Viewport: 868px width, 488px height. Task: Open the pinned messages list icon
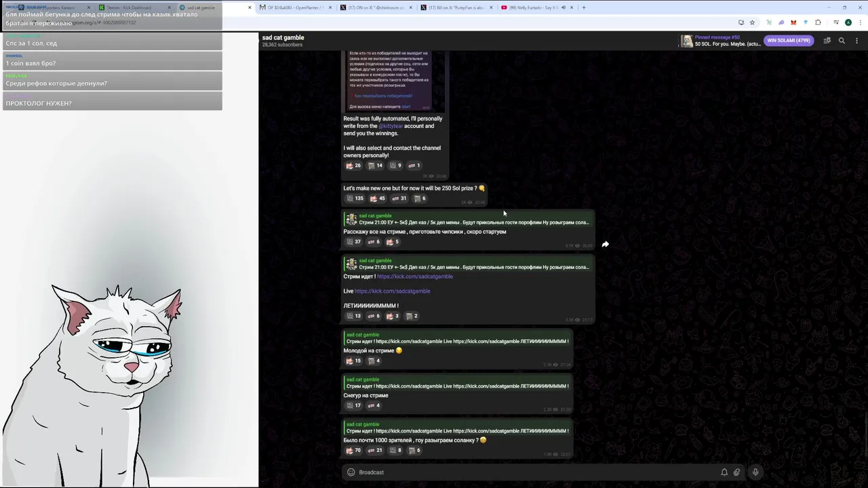click(x=827, y=41)
